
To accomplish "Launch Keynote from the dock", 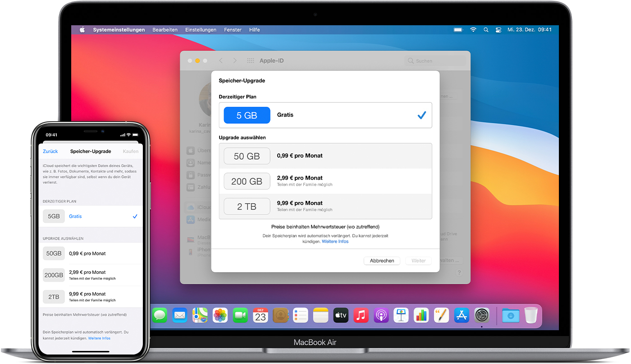I will click(401, 315).
